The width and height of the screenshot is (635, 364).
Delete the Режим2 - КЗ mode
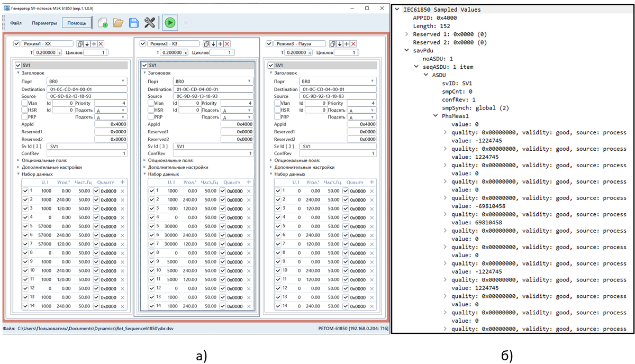(x=227, y=44)
